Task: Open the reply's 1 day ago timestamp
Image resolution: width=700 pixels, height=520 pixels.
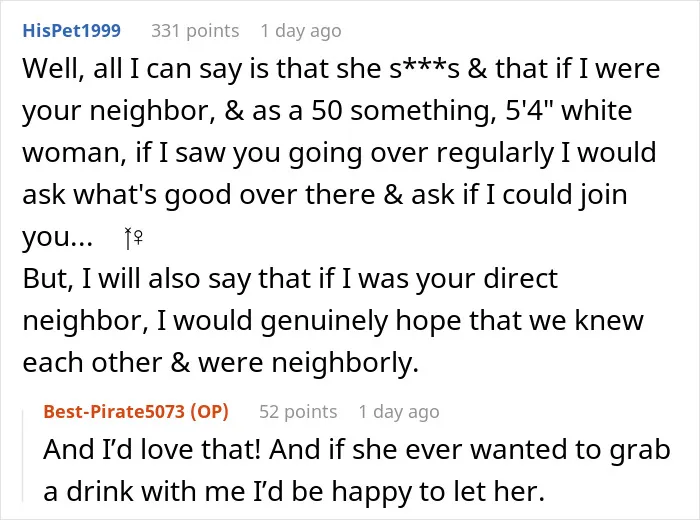Action: click(399, 412)
